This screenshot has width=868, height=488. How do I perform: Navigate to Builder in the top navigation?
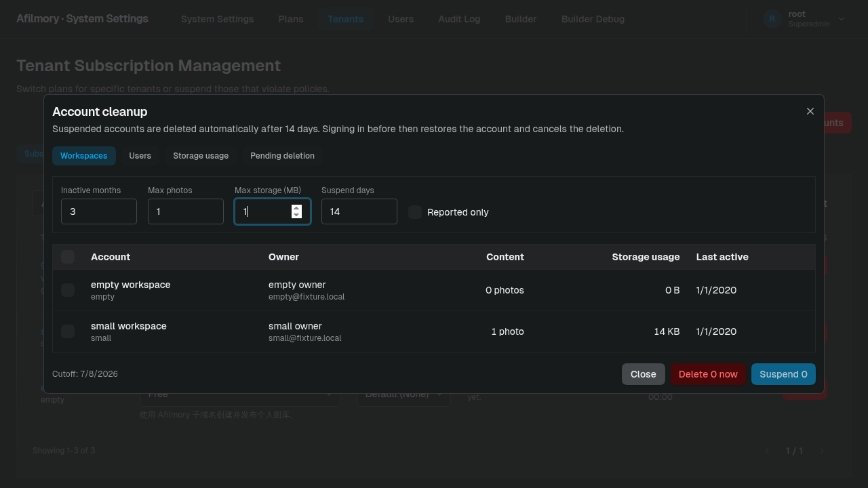(x=521, y=19)
